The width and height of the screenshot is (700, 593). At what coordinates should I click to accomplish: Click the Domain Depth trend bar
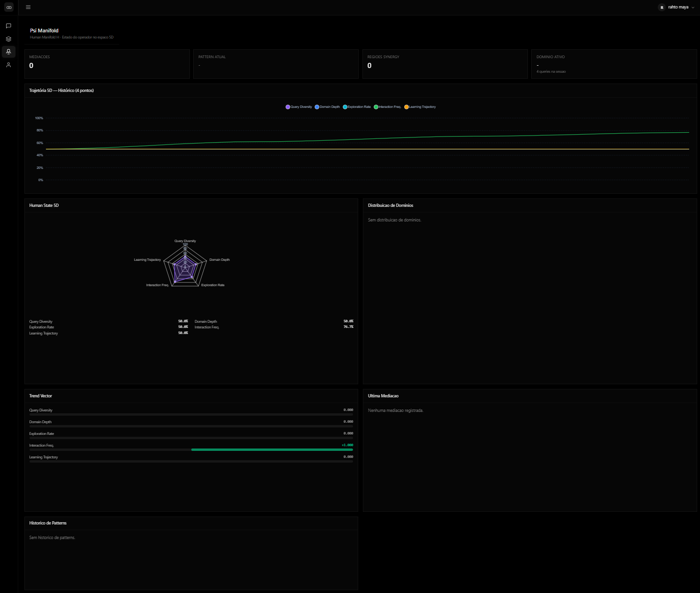[191, 426]
